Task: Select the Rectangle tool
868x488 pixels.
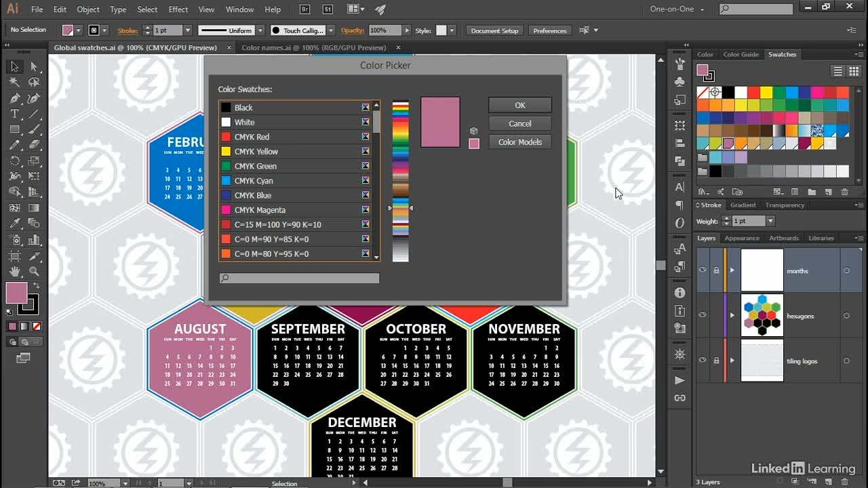Action: pos(14,129)
